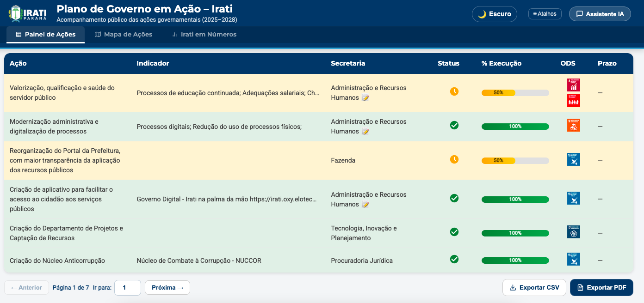Click the chat bubble icon on Assistente IA
This screenshot has height=303, width=644.
tap(580, 13)
